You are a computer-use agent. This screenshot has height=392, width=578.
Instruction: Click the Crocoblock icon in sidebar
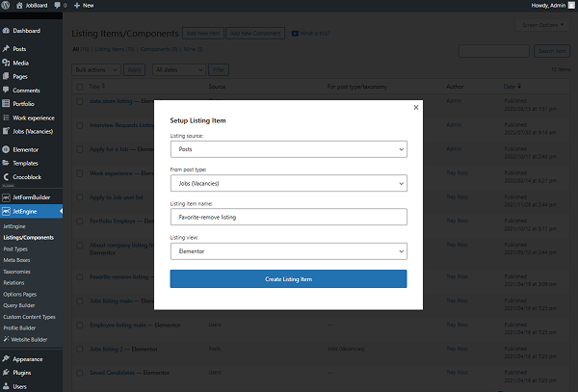(x=6, y=177)
